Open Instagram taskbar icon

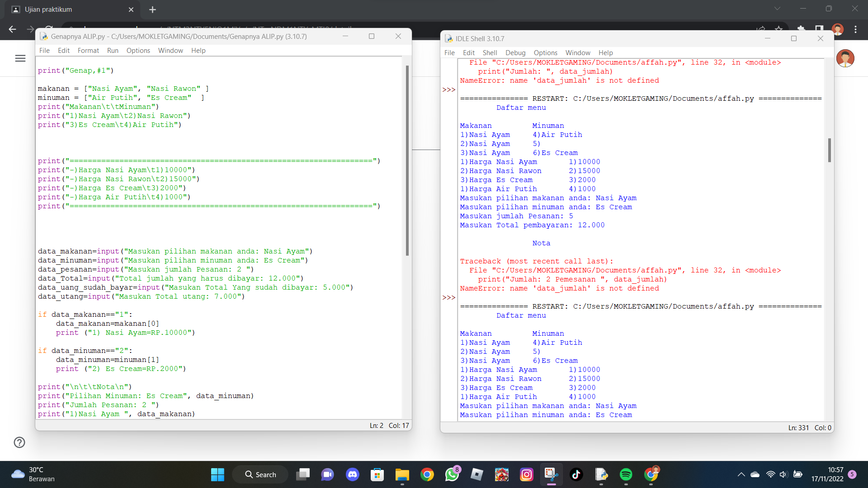526,474
